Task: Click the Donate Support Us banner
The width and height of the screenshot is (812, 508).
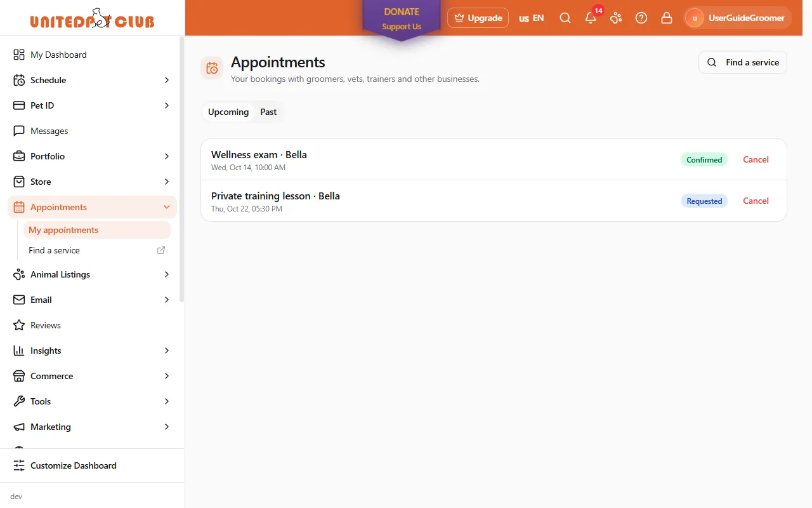Action: [x=402, y=20]
